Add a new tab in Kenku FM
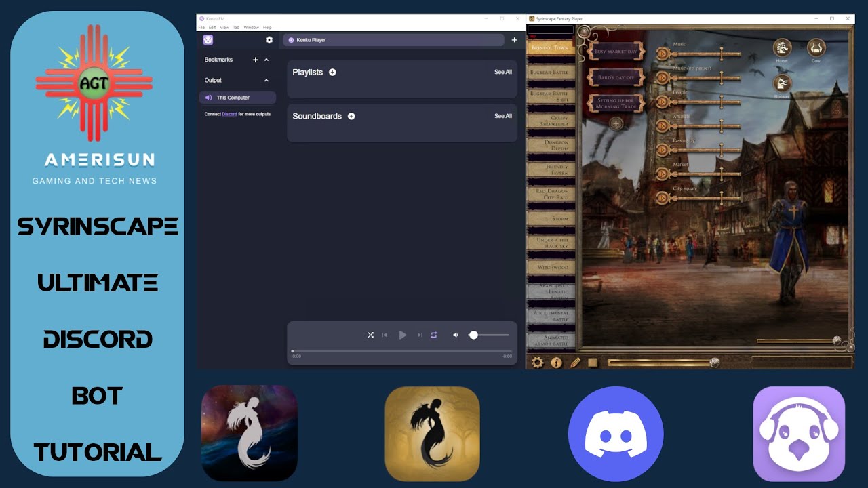The image size is (868, 488). (514, 40)
